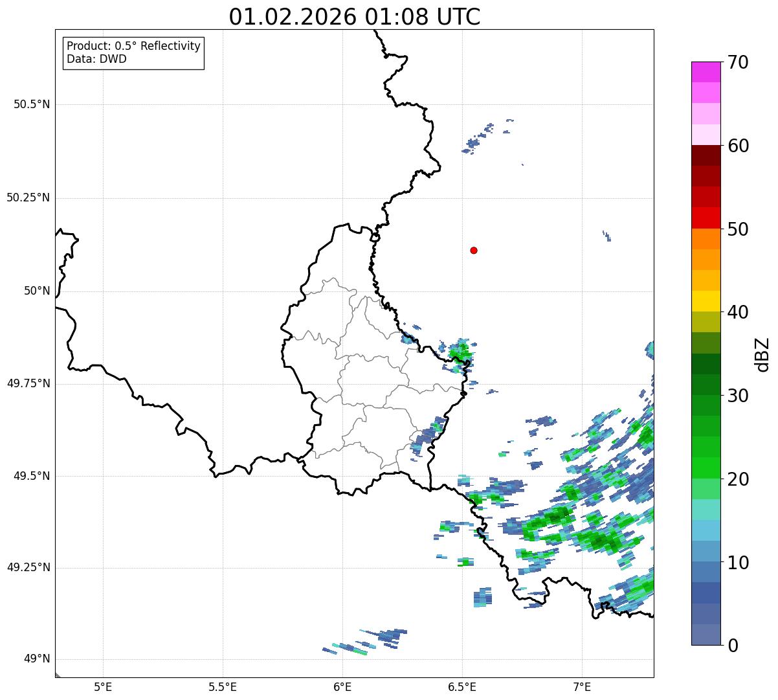The height and width of the screenshot is (700, 778).
Task: Pick the orange swatch just below 50 dBZ
Action: 706,239
